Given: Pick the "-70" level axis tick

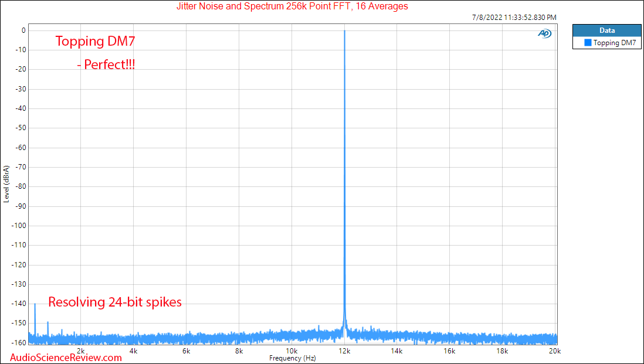Looking at the screenshot, I should click(x=21, y=167).
